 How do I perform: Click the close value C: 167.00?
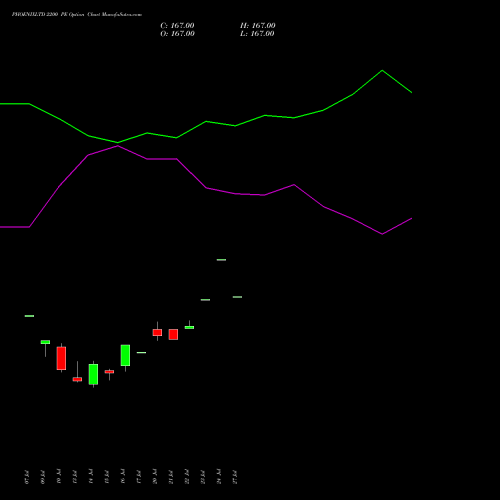[x=177, y=26]
